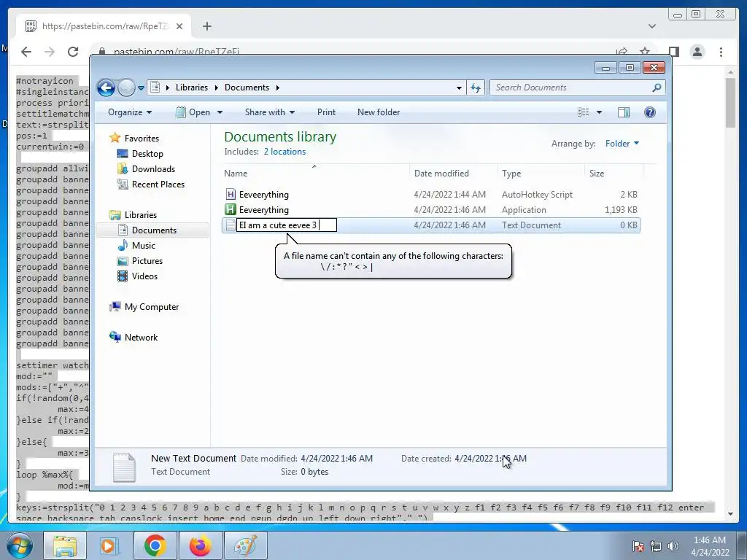The height and width of the screenshot is (560, 747).
Task: Open Windows Media Player from the taskbar
Action: coord(108,545)
